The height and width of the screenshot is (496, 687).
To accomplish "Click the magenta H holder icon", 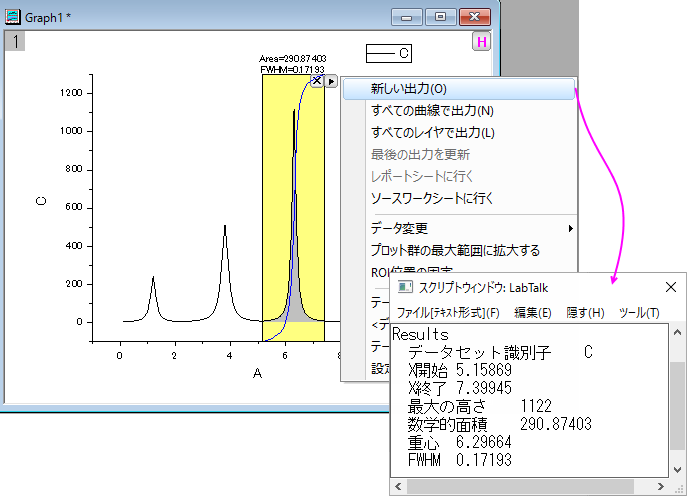I will coord(482,42).
